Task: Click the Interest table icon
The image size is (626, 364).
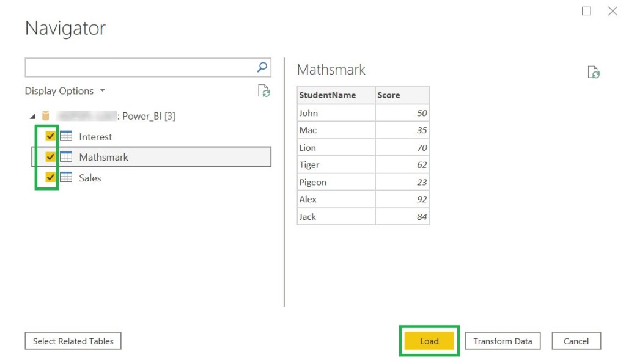Action: 66,136
